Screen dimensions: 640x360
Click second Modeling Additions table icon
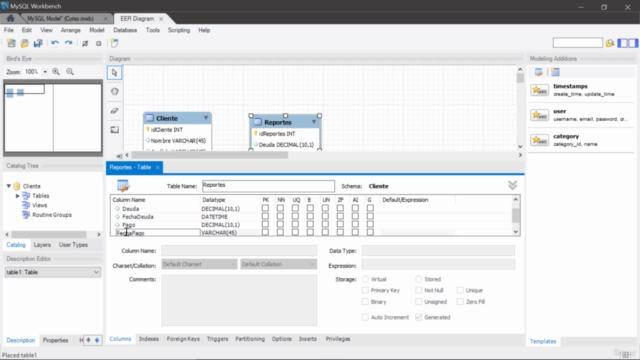555,72
